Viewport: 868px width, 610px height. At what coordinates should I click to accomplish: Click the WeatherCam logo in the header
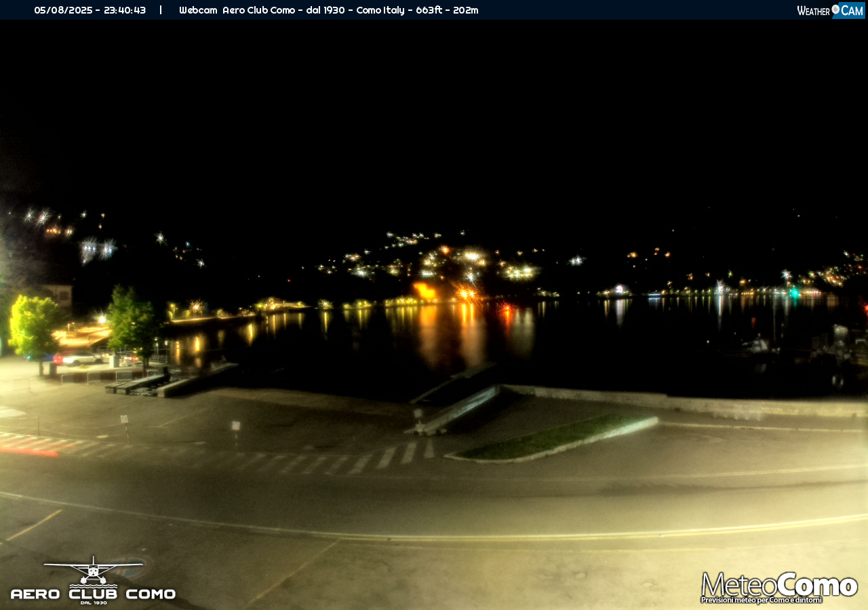pos(831,10)
